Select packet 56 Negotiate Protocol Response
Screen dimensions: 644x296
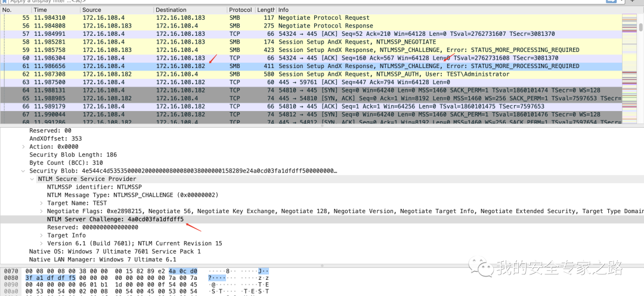click(311, 26)
